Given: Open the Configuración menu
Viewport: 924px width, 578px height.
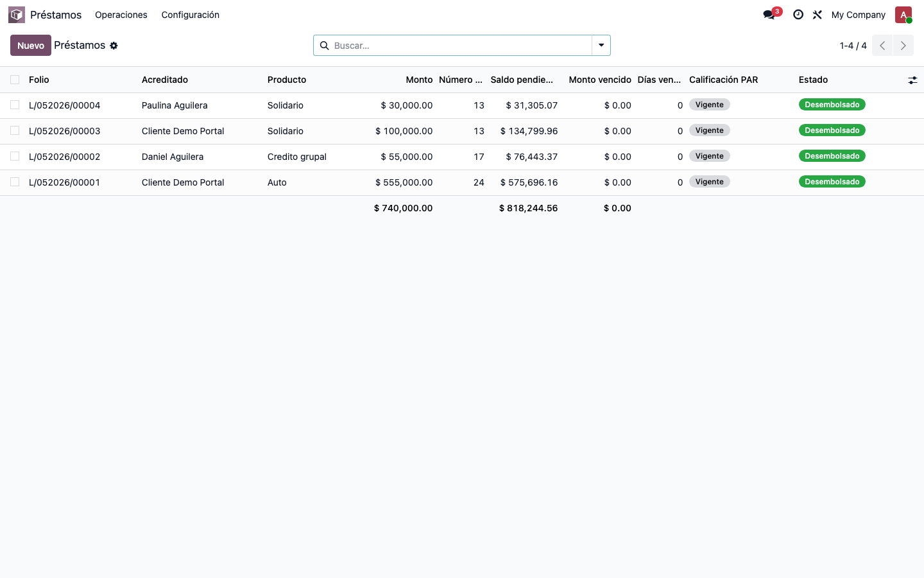Looking at the screenshot, I should click(191, 15).
